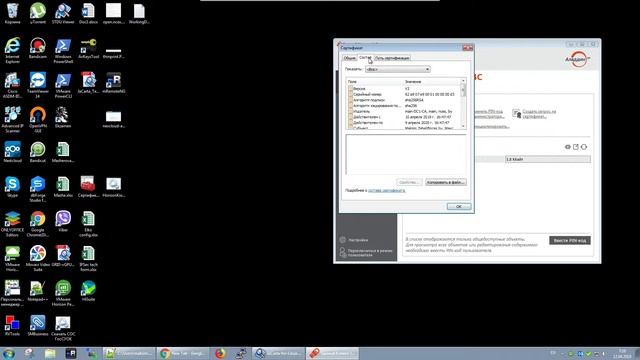Click the Field column header
Screen dimensions: 640x360
coord(374,82)
